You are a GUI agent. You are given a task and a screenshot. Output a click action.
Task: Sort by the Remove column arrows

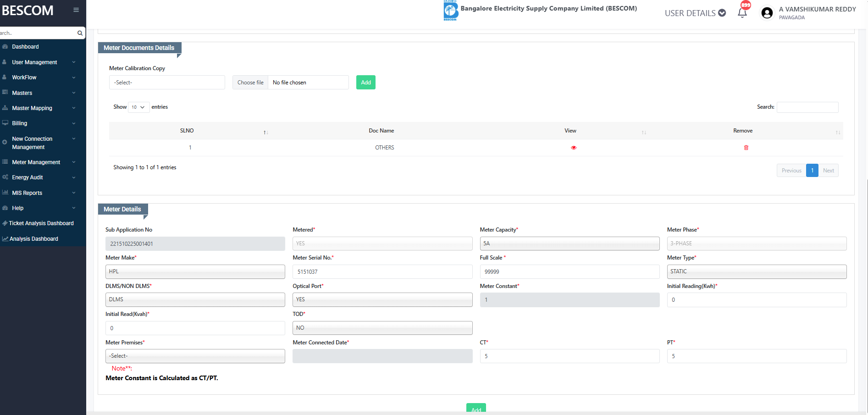838,133
